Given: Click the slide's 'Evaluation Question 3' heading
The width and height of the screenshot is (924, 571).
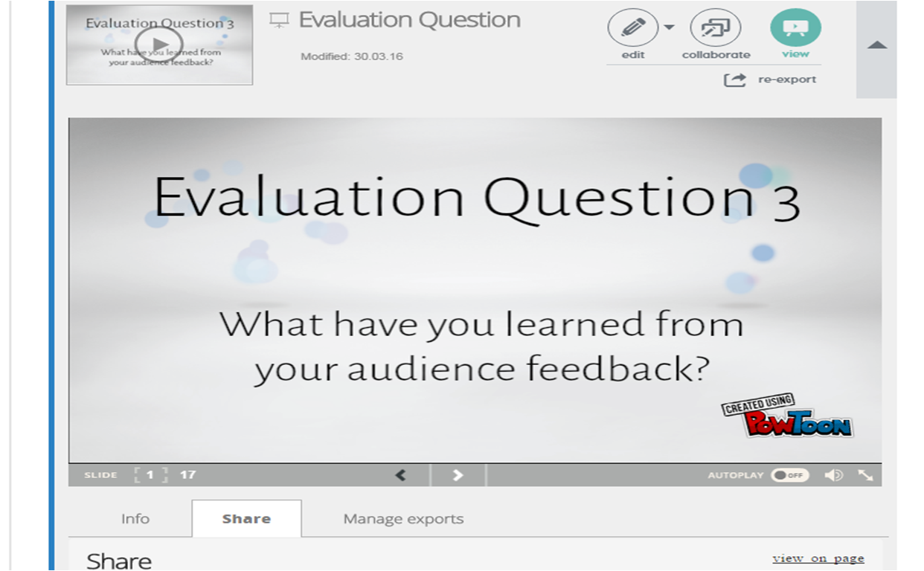Looking at the screenshot, I should [x=476, y=199].
